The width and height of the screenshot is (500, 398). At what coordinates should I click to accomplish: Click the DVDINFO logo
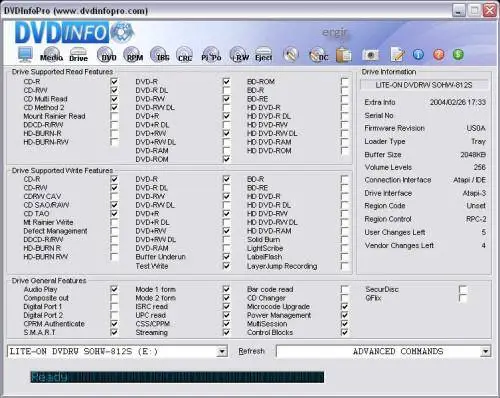(x=74, y=33)
